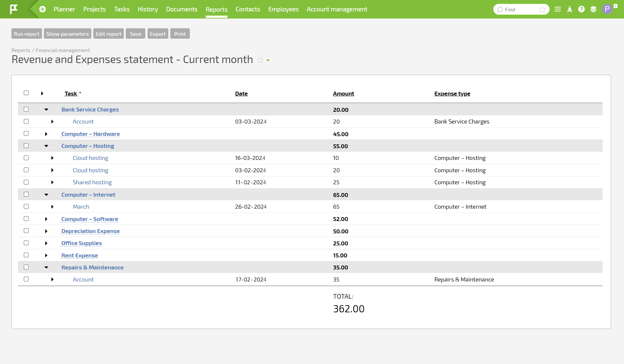
Task: Click the Run report button
Action: pyautogui.click(x=26, y=33)
